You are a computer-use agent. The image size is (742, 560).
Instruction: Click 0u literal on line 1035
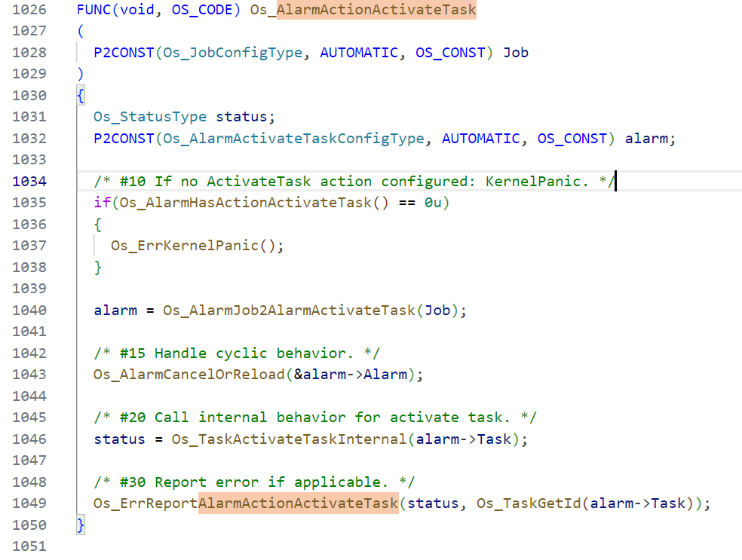click(x=433, y=203)
